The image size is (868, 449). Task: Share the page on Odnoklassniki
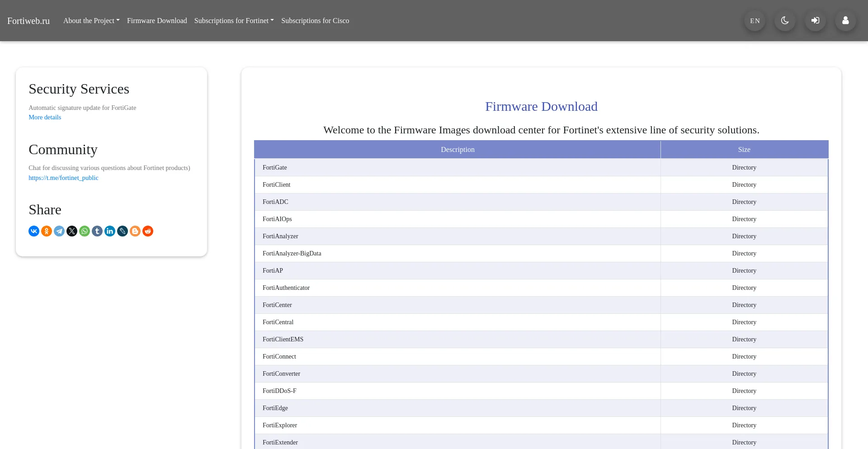click(x=47, y=231)
